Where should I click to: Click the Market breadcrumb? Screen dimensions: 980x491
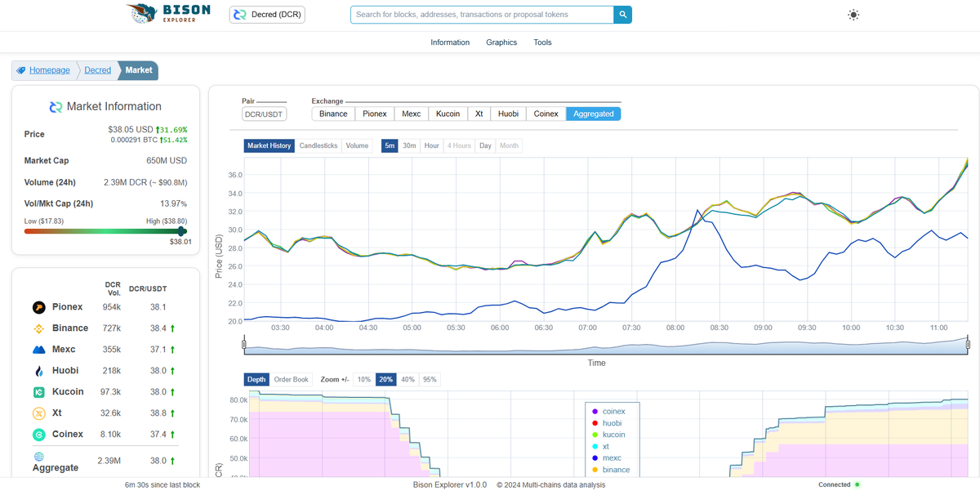[139, 70]
